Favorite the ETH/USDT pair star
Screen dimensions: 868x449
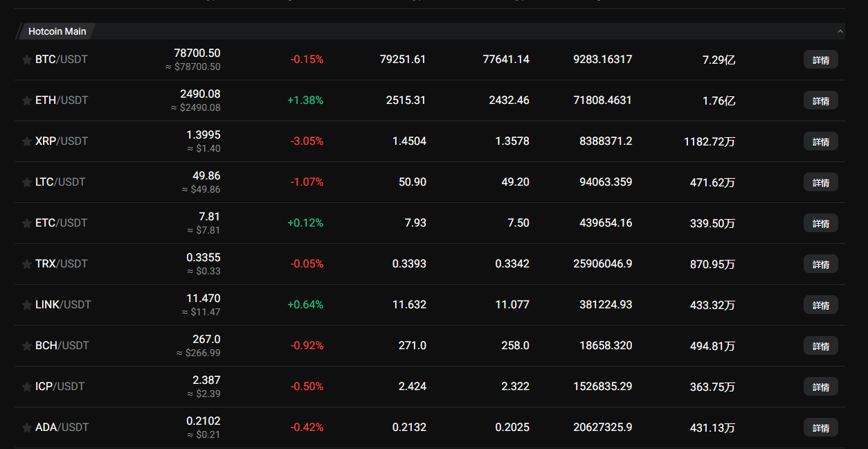(26, 100)
